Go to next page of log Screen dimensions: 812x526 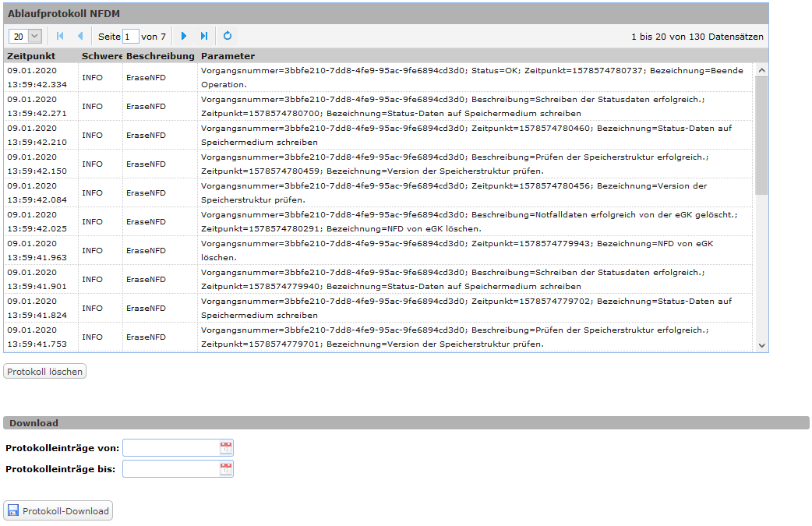184,36
